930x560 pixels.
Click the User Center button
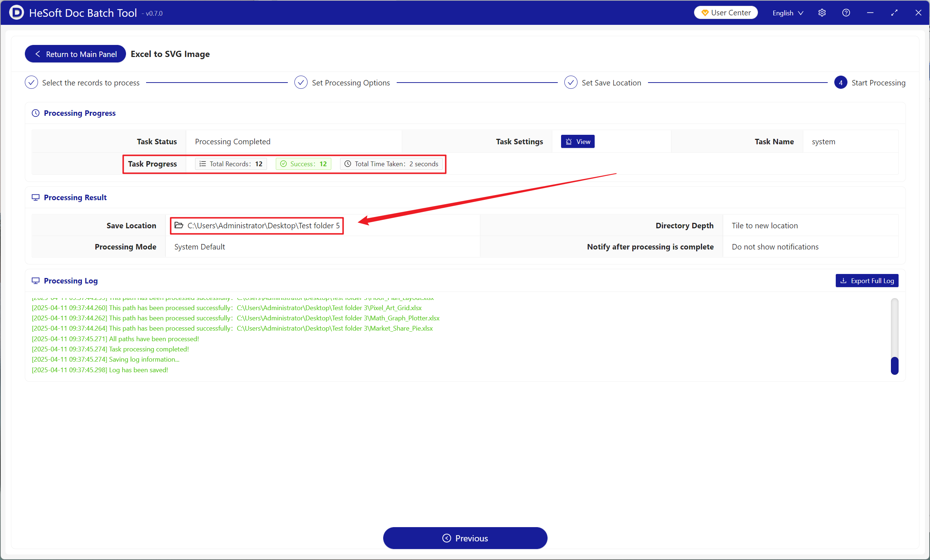725,12
